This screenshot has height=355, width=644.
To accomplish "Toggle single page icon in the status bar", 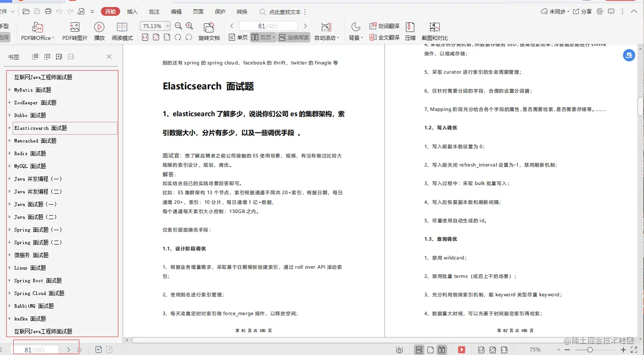I will click(x=431, y=350).
